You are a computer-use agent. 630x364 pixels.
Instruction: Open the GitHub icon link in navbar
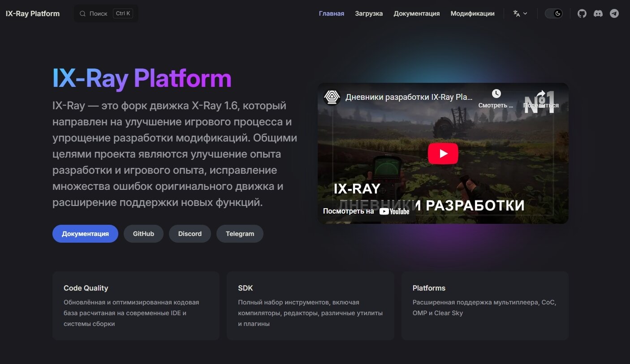click(x=582, y=13)
